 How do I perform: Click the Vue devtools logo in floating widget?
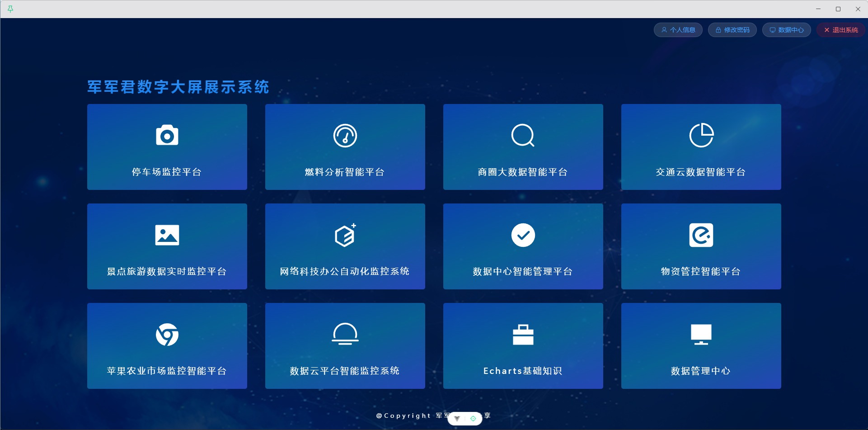(457, 418)
